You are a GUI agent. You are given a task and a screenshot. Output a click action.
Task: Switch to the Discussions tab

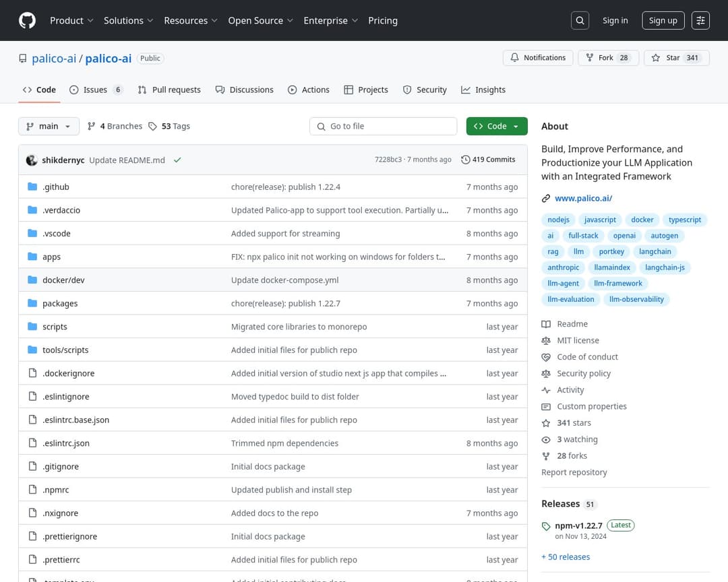coord(244,90)
